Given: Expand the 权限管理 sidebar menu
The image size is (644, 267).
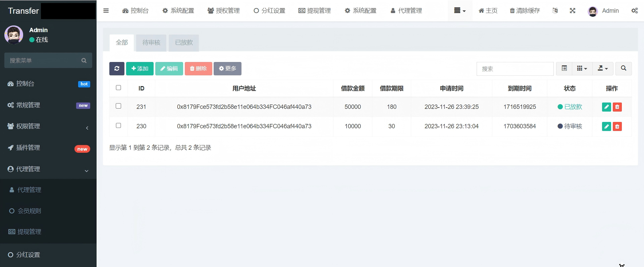Looking at the screenshot, I should 48,126.
